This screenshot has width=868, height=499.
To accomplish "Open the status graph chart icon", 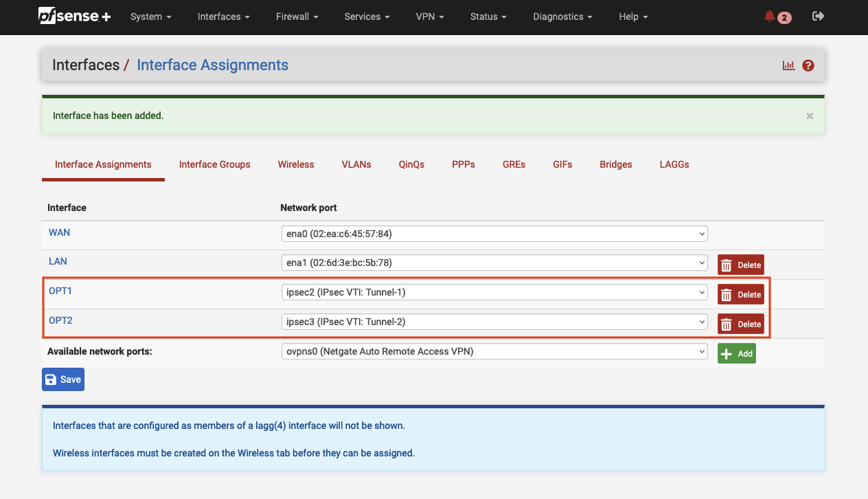I will 788,65.
